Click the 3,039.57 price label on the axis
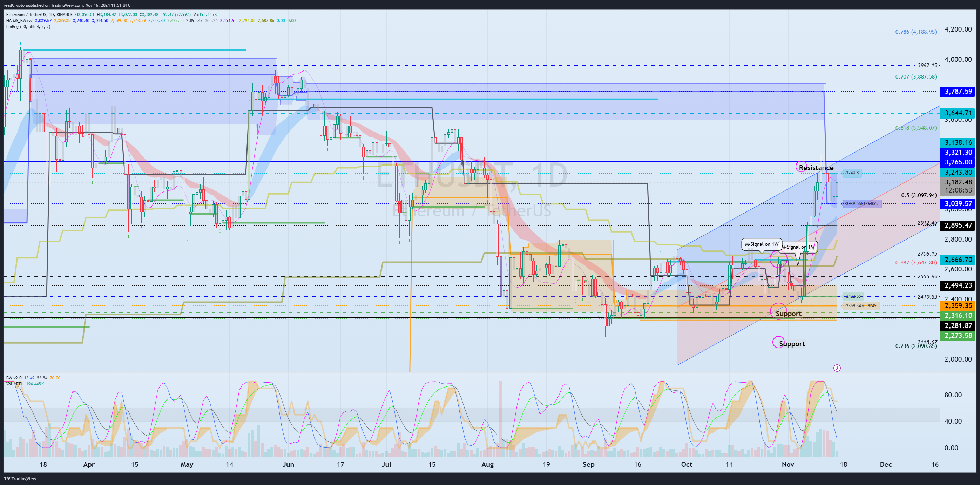The image size is (980, 485). 958,203
